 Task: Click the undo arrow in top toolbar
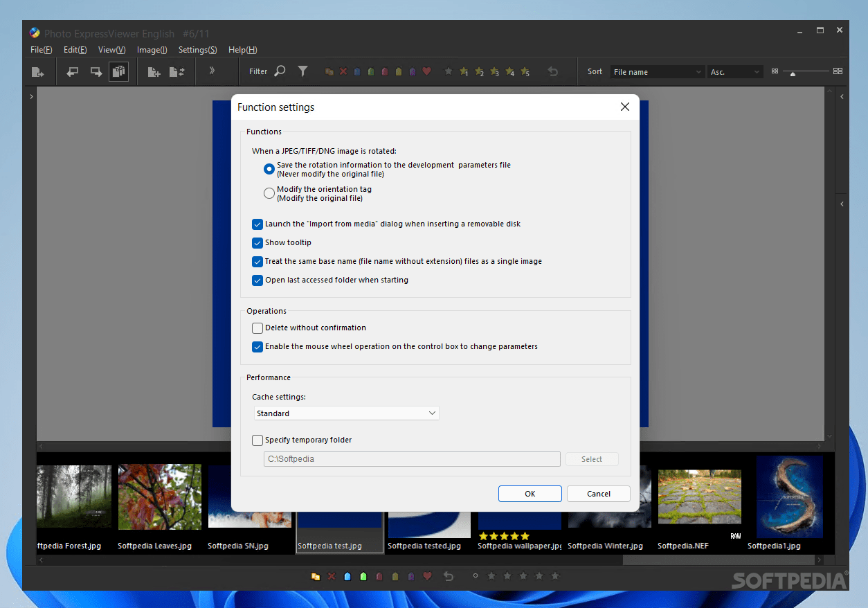pyautogui.click(x=552, y=71)
